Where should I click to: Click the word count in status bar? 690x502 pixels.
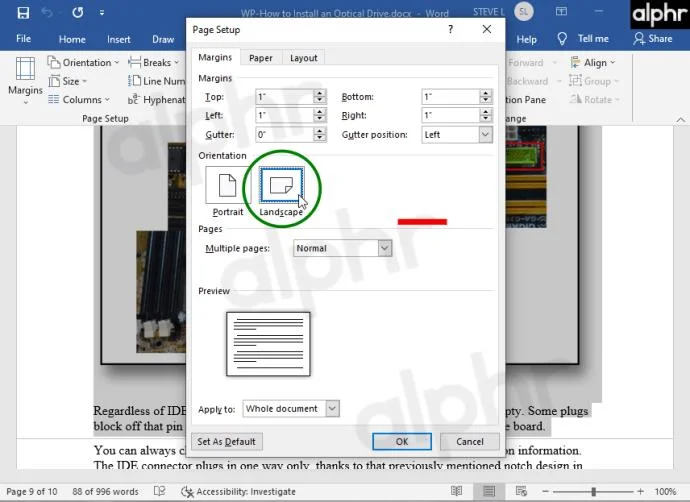(105, 491)
